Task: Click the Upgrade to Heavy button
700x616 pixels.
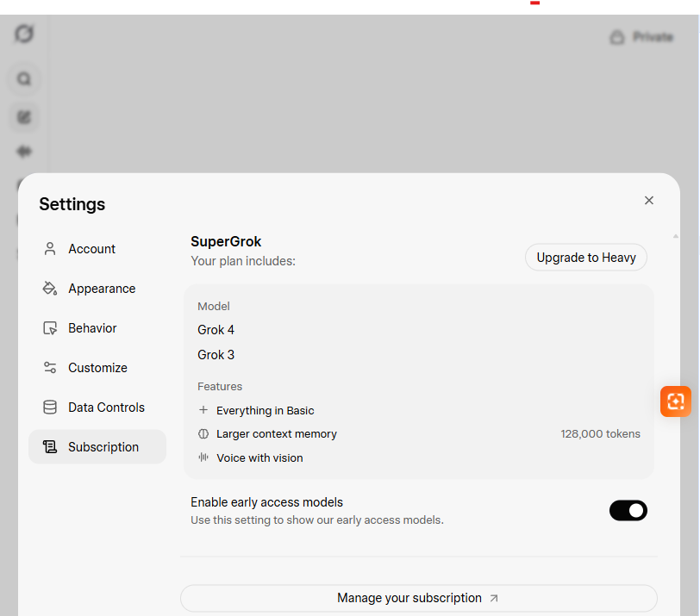Action: (x=586, y=258)
